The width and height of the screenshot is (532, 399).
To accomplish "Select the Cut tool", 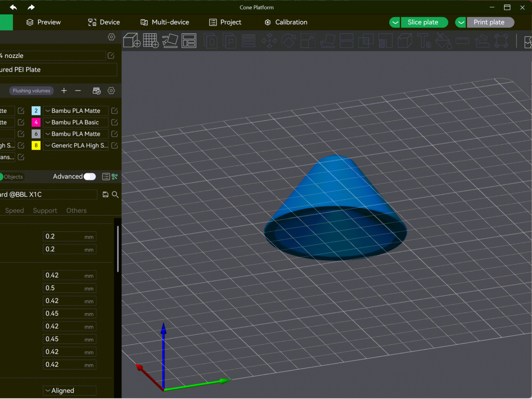I will 346,41.
